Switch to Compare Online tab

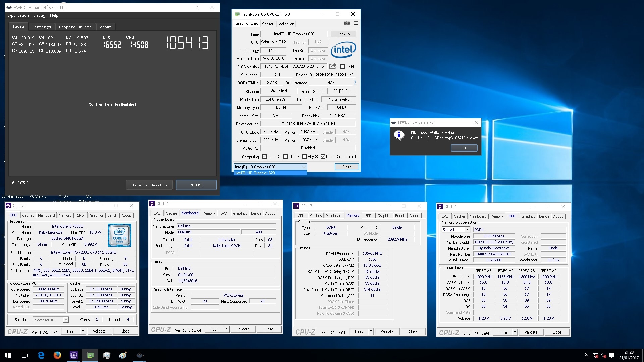pyautogui.click(x=75, y=27)
